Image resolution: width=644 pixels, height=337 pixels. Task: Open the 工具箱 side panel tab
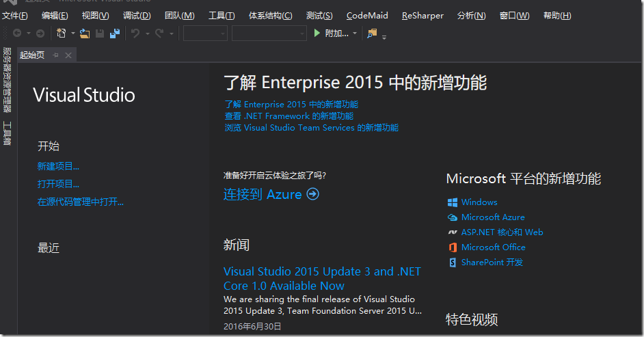point(7,133)
